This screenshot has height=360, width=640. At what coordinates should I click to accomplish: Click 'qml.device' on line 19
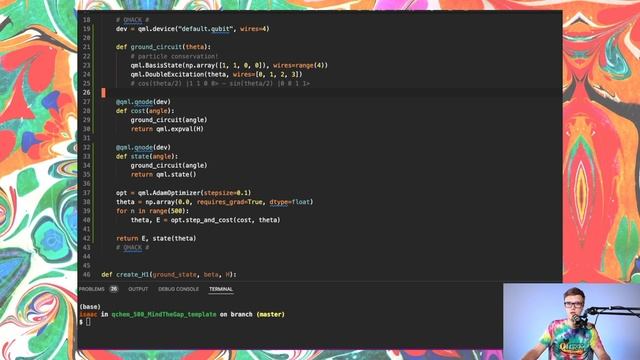(156, 29)
